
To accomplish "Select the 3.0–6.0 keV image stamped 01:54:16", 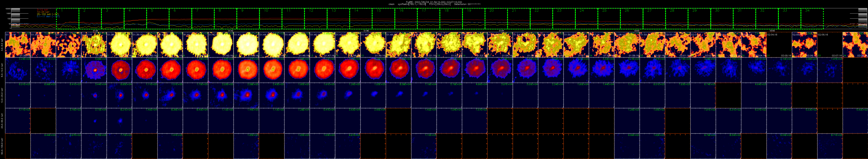I will point(526,45).
